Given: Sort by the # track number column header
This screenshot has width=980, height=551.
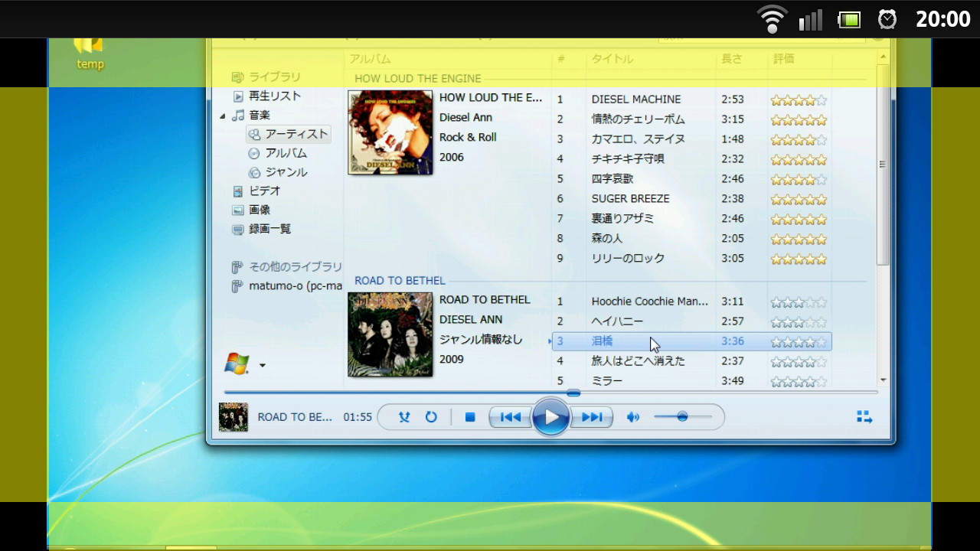Looking at the screenshot, I should click(x=561, y=59).
